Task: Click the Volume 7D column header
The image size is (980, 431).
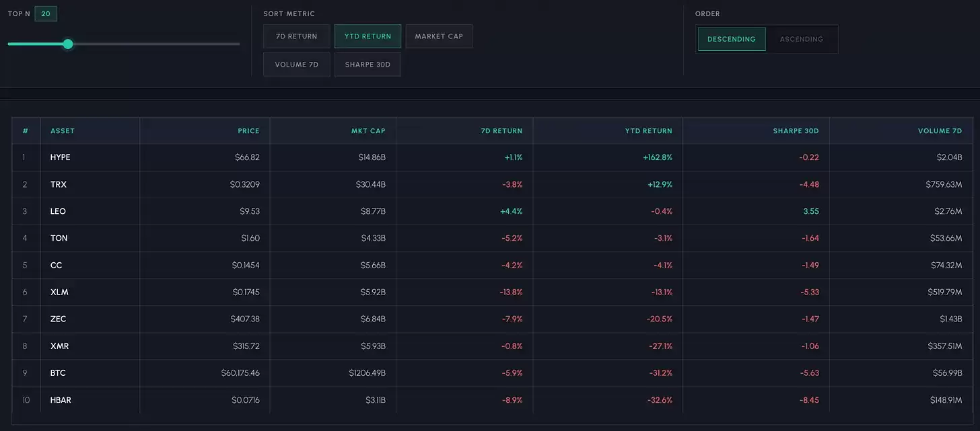Action: [x=940, y=131]
